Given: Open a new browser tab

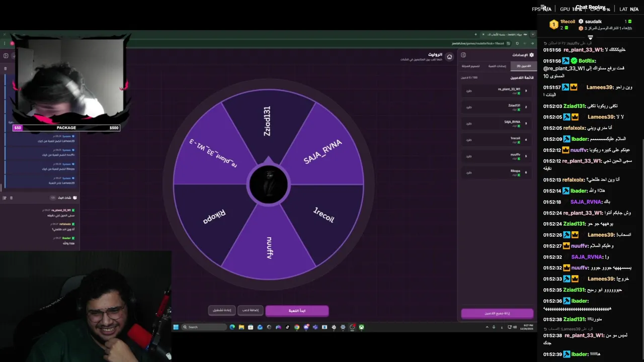Looking at the screenshot, I should point(476,35).
